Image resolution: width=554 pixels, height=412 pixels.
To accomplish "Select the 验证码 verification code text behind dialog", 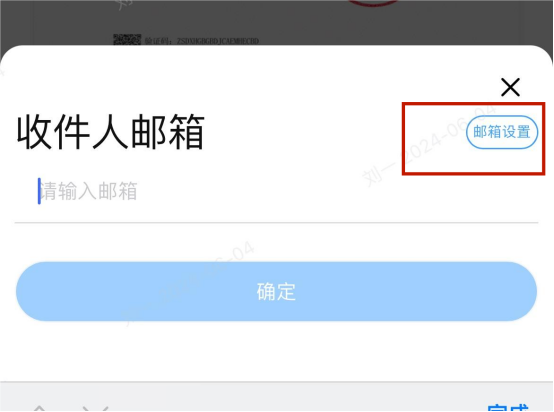I will [x=202, y=41].
